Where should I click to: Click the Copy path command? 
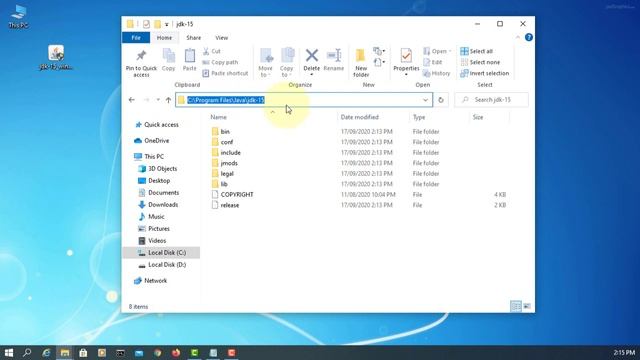pos(220,62)
